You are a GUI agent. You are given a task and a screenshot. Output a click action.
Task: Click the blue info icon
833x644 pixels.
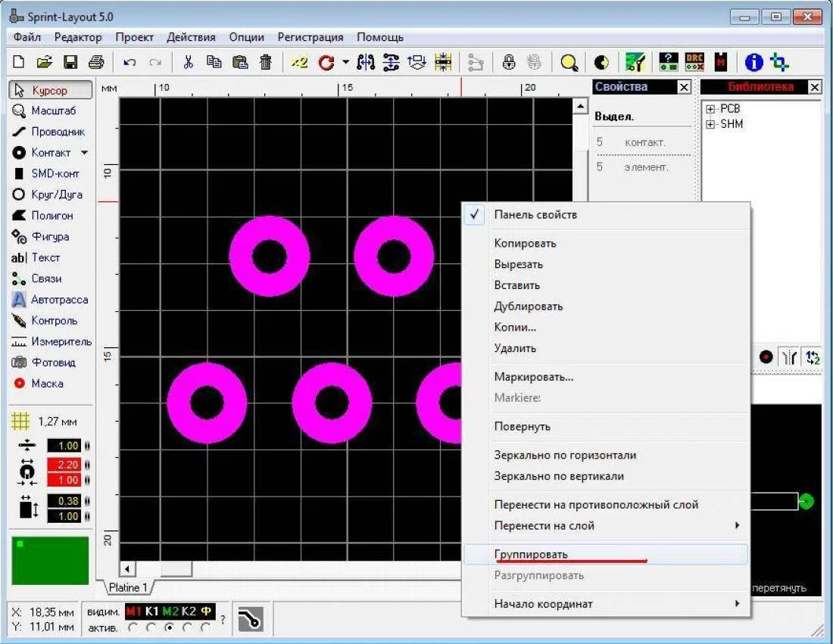(753, 62)
